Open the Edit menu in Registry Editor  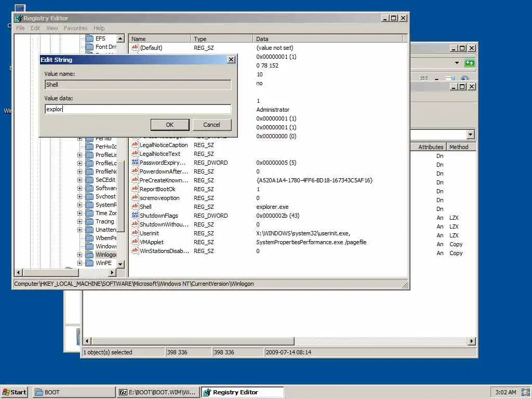pyautogui.click(x=35, y=28)
